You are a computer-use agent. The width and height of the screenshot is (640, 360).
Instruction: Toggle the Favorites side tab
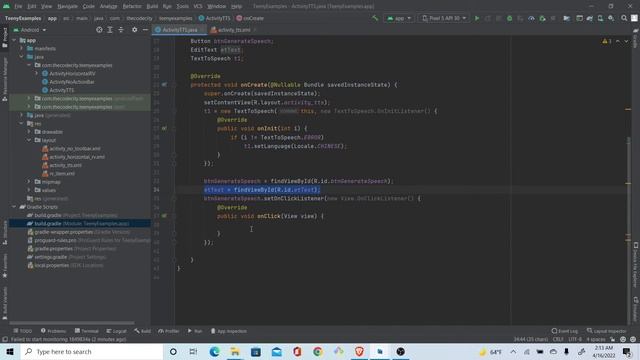tap(5, 265)
